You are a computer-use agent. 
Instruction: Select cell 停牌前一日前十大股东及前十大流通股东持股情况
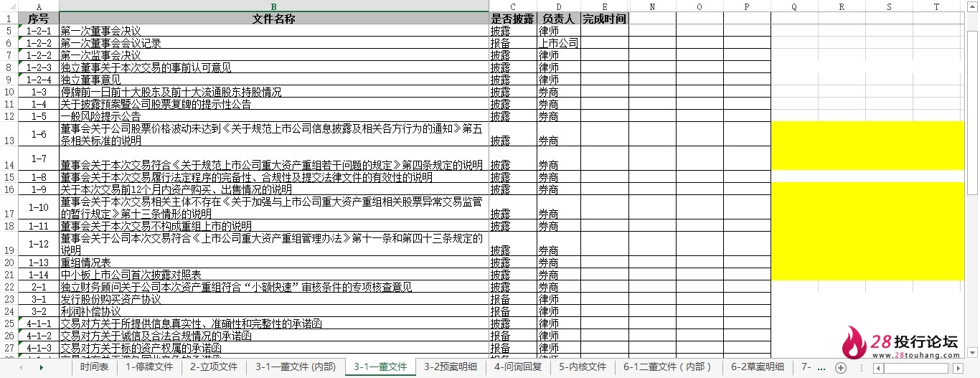pyautogui.click(x=274, y=92)
